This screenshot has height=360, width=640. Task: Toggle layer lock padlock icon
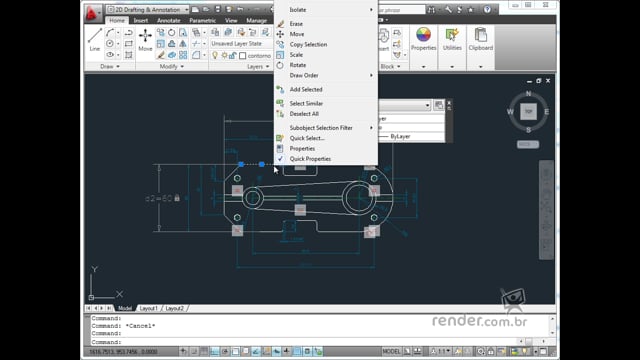[x=232, y=56]
